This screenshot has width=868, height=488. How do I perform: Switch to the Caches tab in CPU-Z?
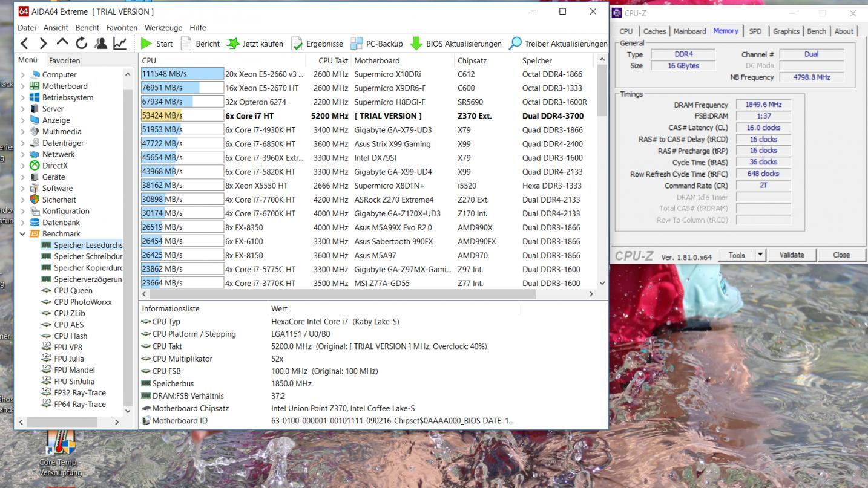[654, 31]
